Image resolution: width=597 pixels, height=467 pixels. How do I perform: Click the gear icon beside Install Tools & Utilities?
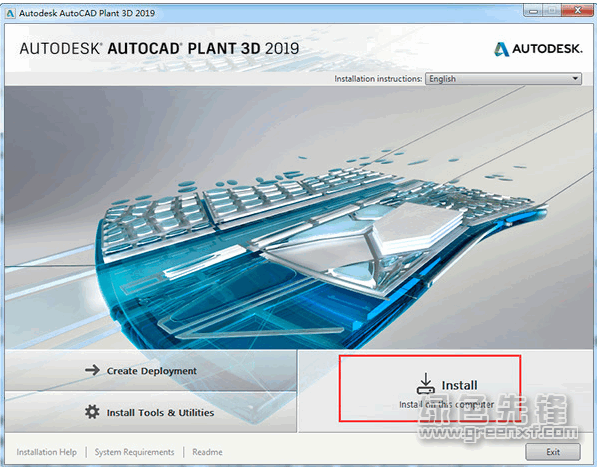coord(92,412)
